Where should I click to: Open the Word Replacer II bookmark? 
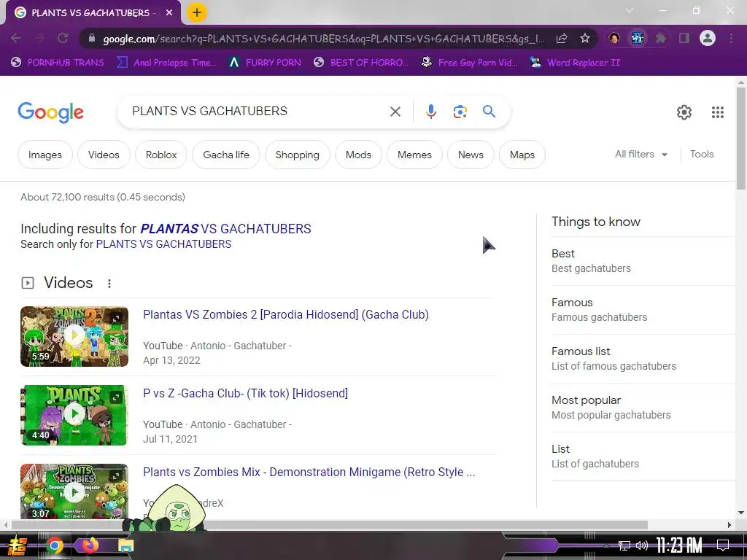[x=575, y=63]
